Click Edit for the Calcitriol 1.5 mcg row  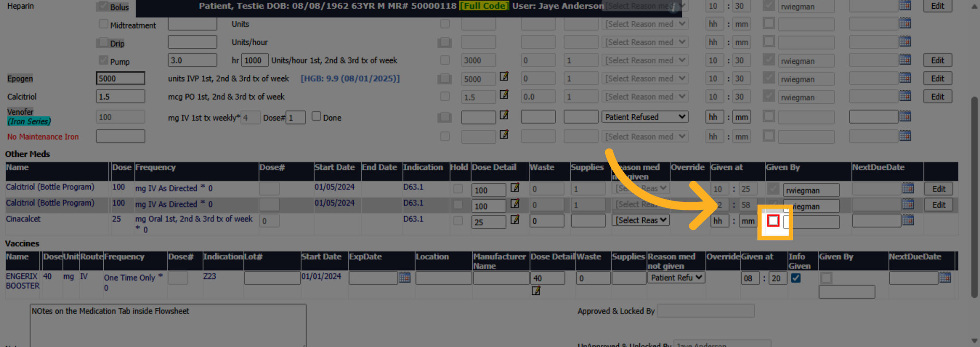[x=938, y=97]
